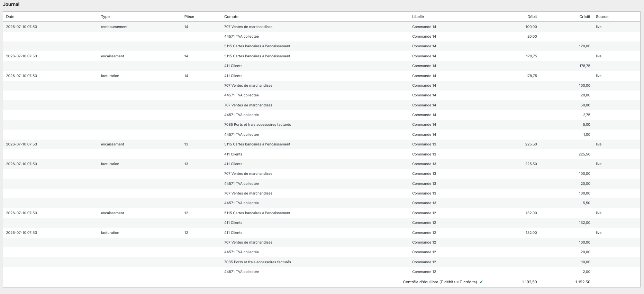Click the Compte column header

pyautogui.click(x=231, y=17)
